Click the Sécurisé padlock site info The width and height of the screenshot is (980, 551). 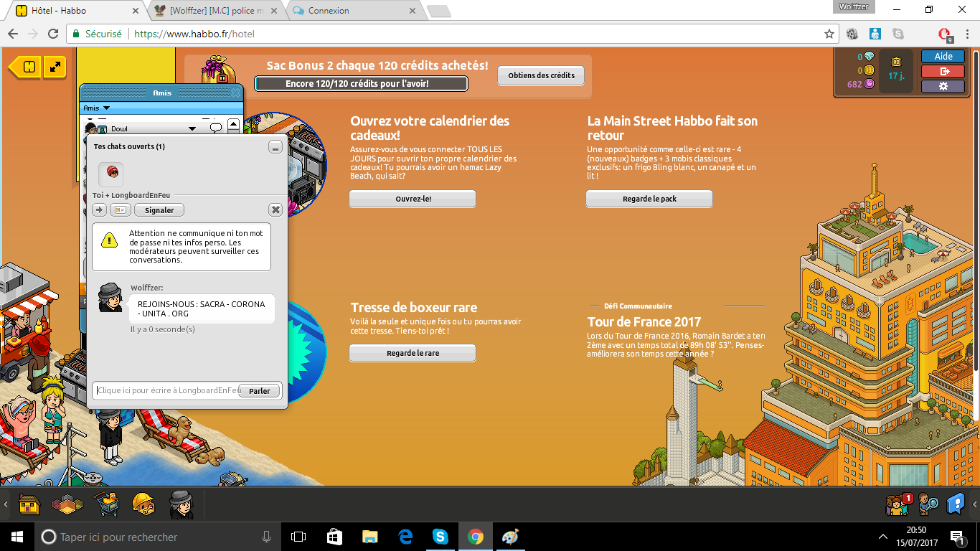coord(97,34)
